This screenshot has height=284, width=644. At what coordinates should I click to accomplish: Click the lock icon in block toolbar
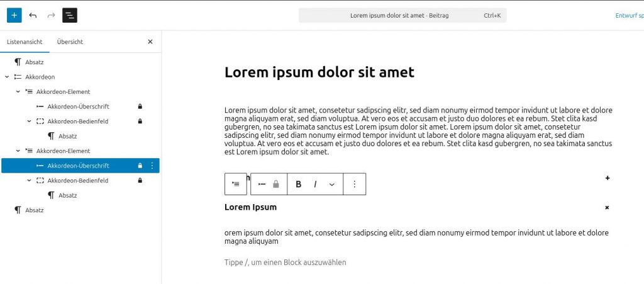tap(276, 184)
